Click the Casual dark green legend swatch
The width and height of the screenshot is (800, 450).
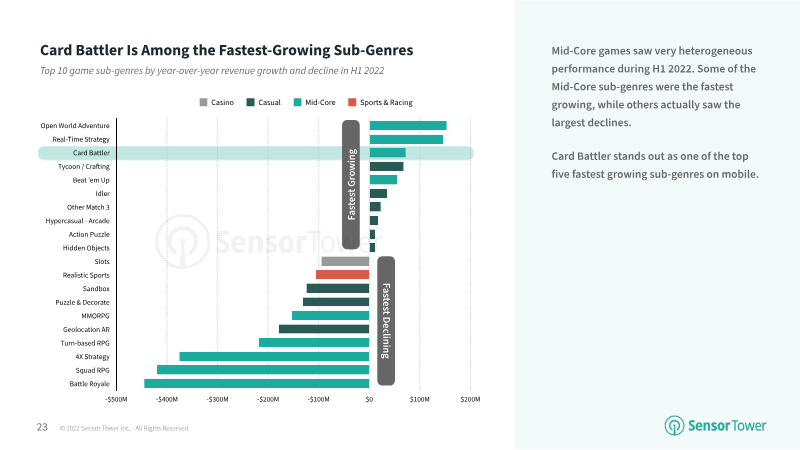(x=251, y=103)
